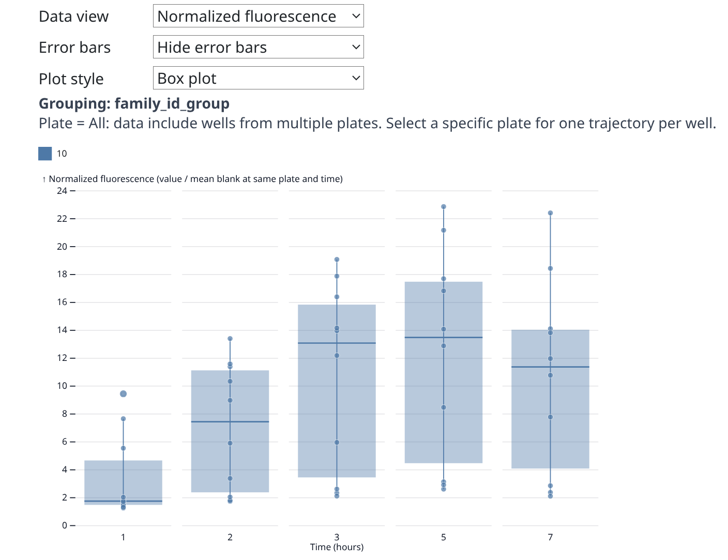728x560 pixels.
Task: Click the Normalized fluorescence y-axis title
Action: click(195, 179)
